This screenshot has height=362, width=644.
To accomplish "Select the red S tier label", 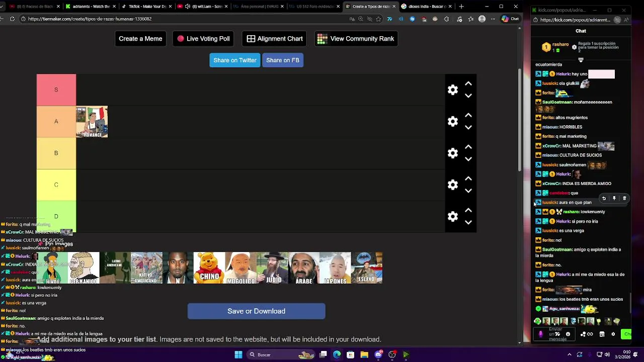I will click(56, 89).
